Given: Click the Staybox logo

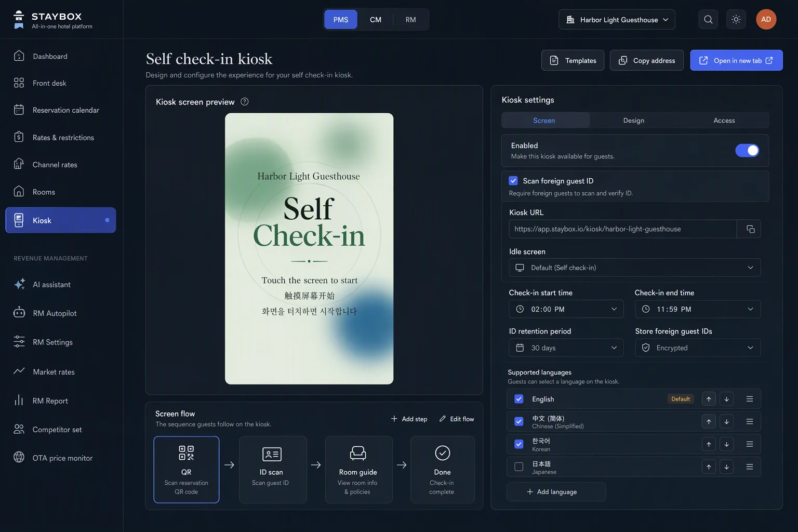Looking at the screenshot, I should pos(53,20).
